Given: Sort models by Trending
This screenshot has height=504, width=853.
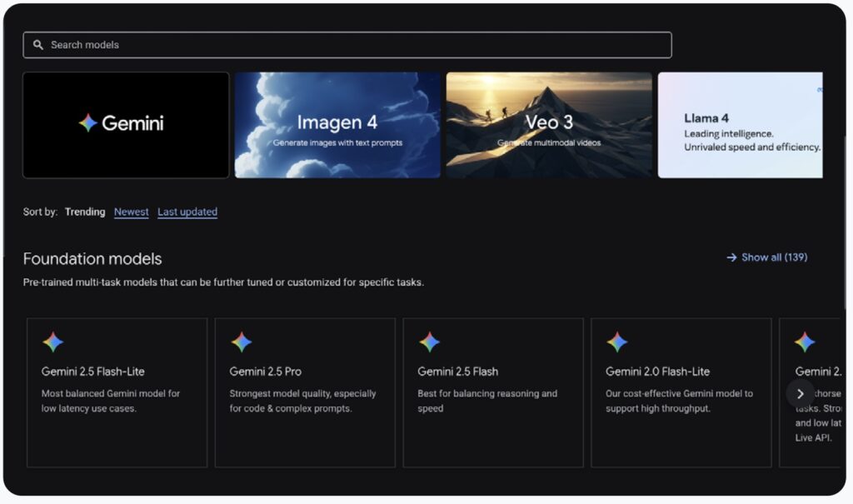Looking at the screenshot, I should pyautogui.click(x=85, y=212).
